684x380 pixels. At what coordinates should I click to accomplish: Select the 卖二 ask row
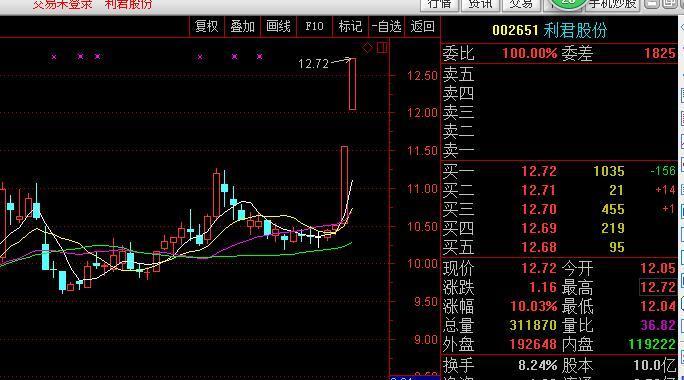click(x=559, y=131)
